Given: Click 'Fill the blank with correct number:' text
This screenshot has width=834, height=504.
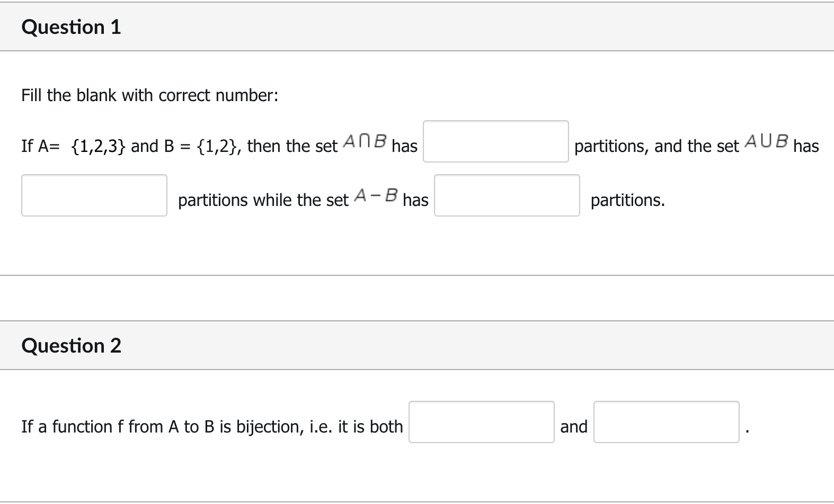Looking at the screenshot, I should pyautogui.click(x=150, y=95).
